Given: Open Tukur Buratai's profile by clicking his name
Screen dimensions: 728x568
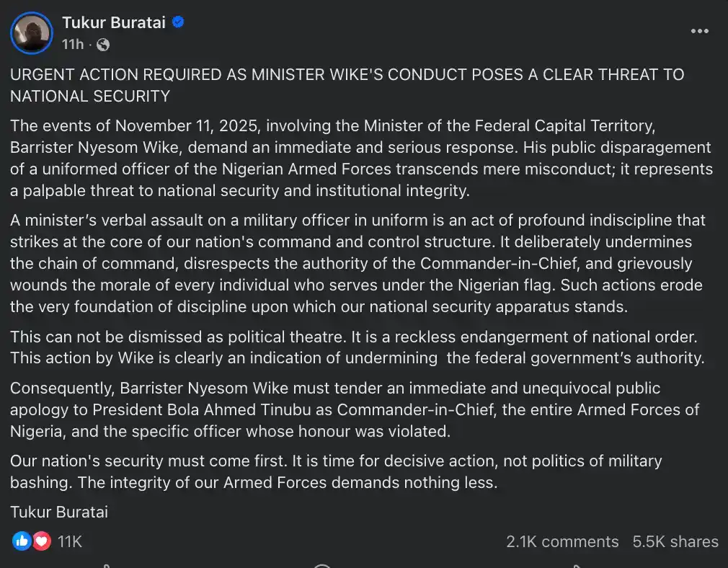Looking at the screenshot, I should (x=114, y=22).
